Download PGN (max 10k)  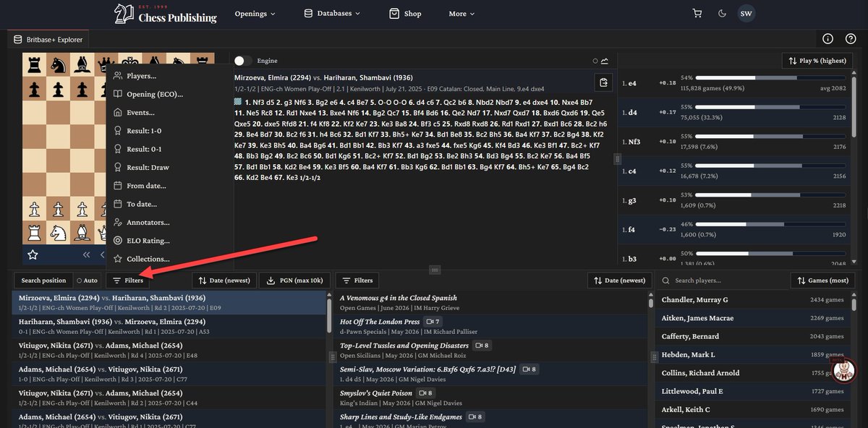click(295, 281)
